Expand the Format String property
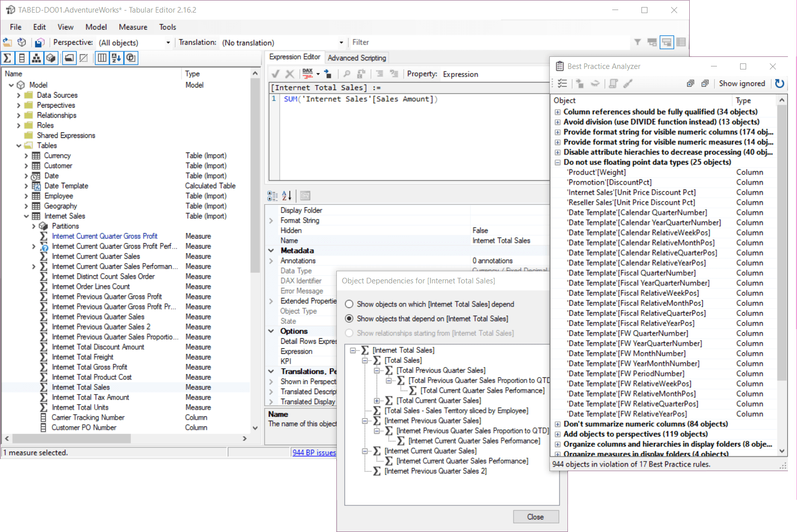Screen dimensions: 797x532 (x=271, y=220)
